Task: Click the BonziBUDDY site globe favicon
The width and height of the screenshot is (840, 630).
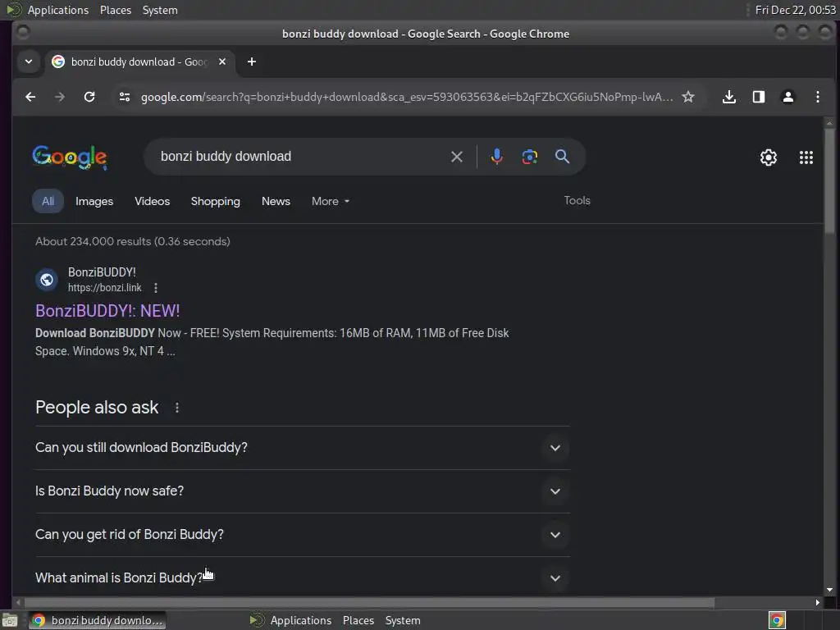Action: coord(47,280)
